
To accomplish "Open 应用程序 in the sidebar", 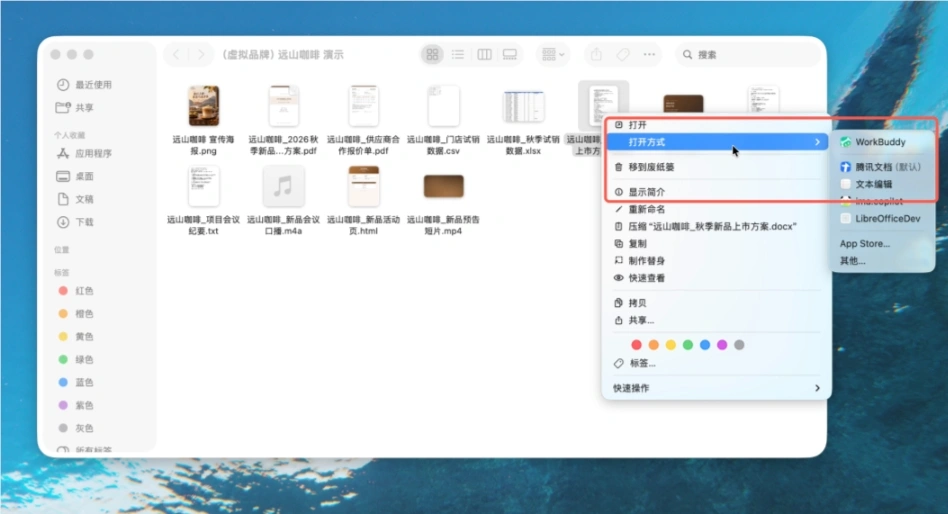I will click(85, 154).
